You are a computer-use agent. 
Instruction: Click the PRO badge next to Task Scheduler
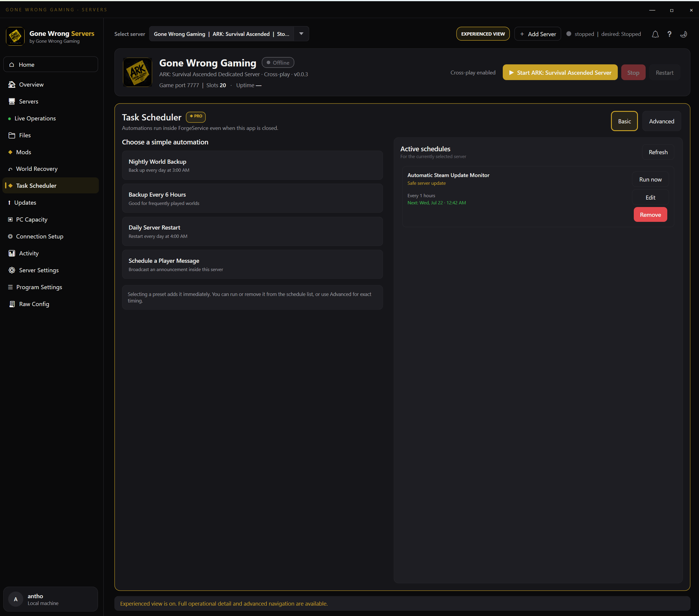(x=196, y=117)
